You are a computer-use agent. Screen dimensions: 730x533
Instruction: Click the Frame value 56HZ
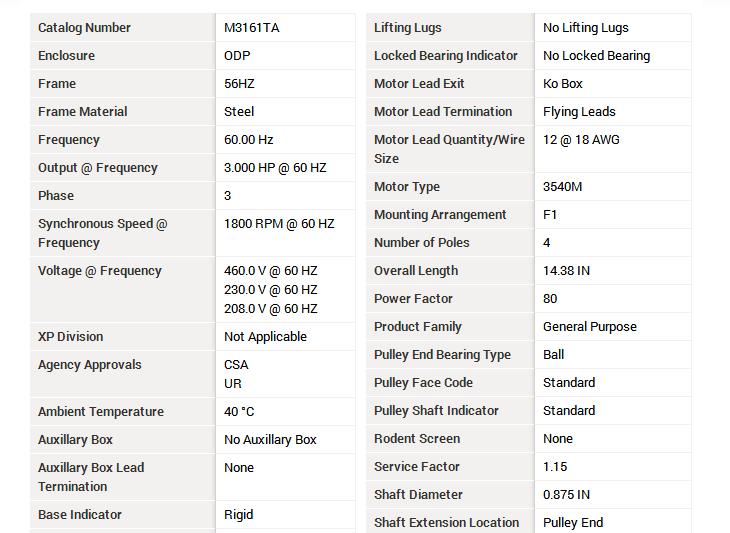click(x=240, y=84)
